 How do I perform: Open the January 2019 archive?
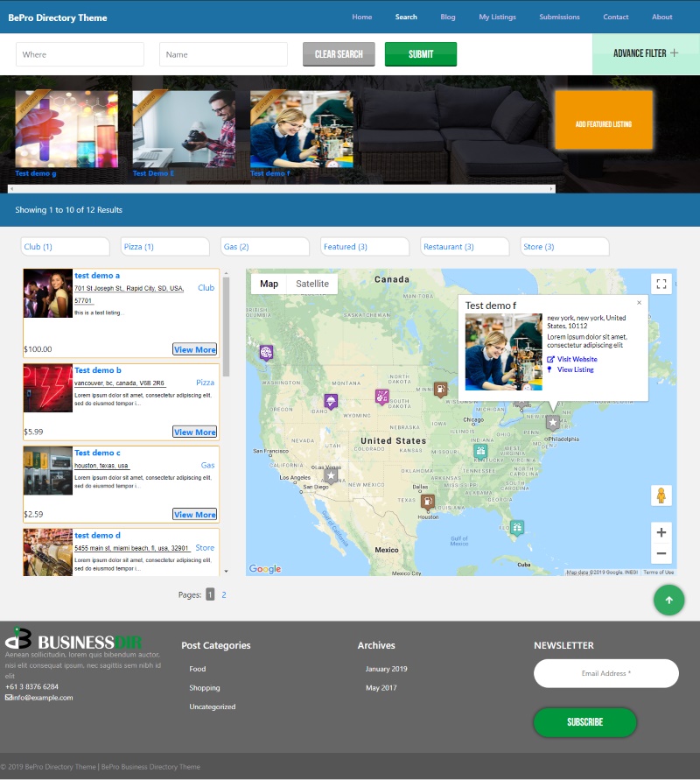click(x=386, y=669)
